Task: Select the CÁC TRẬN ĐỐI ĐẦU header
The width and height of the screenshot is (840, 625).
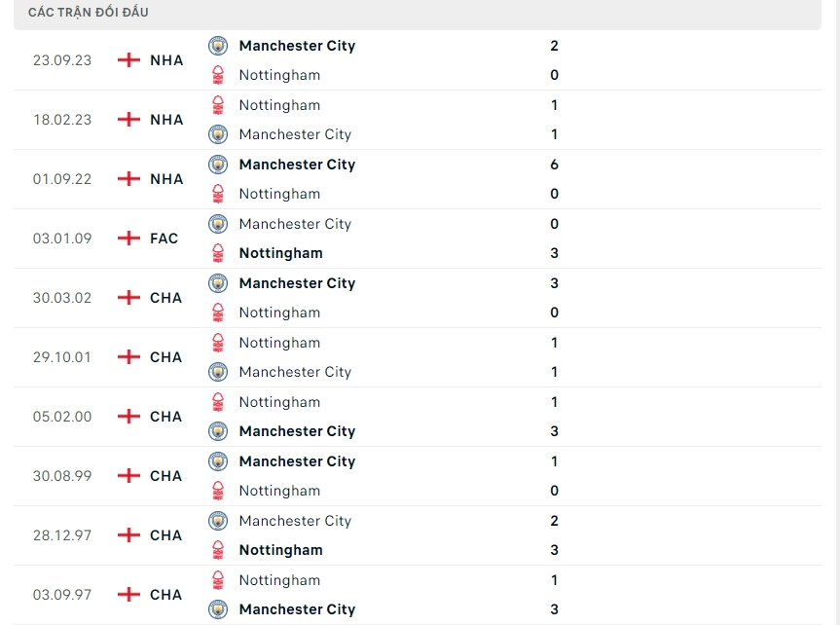Action: coord(89,13)
